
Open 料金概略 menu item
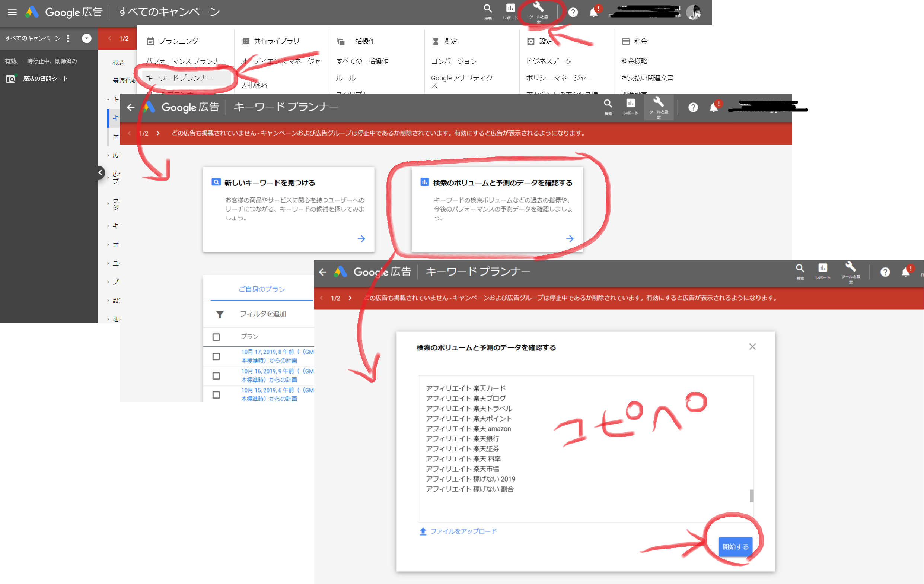(634, 61)
